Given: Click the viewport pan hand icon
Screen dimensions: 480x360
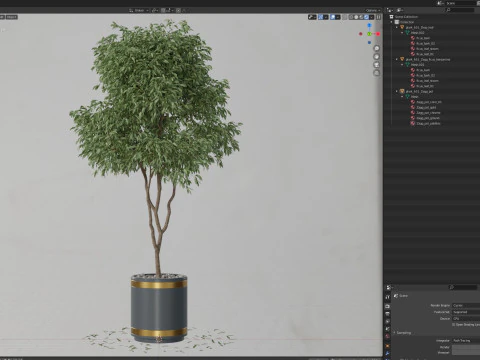Looking at the screenshot, I should click(x=377, y=57).
